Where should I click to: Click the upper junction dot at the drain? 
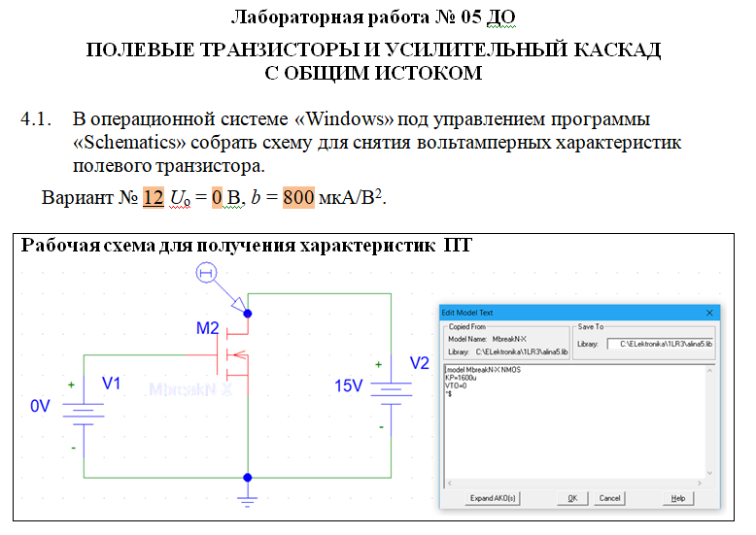(x=248, y=314)
